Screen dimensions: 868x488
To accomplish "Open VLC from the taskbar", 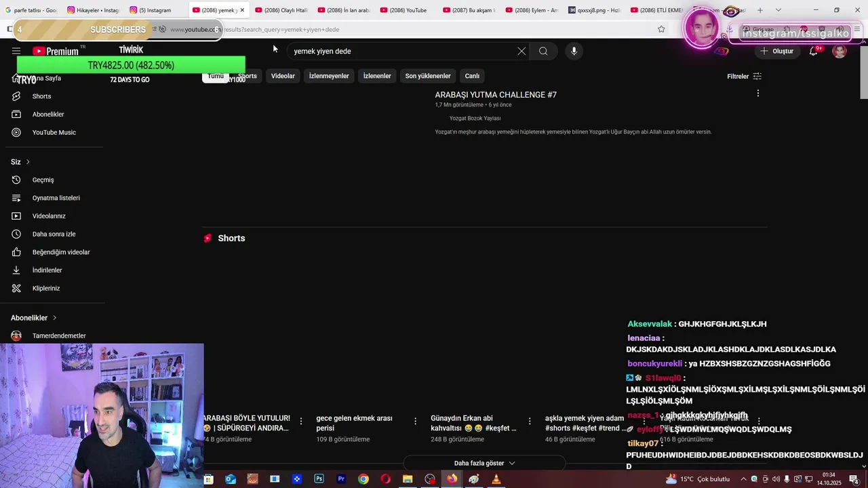I will click(496, 479).
